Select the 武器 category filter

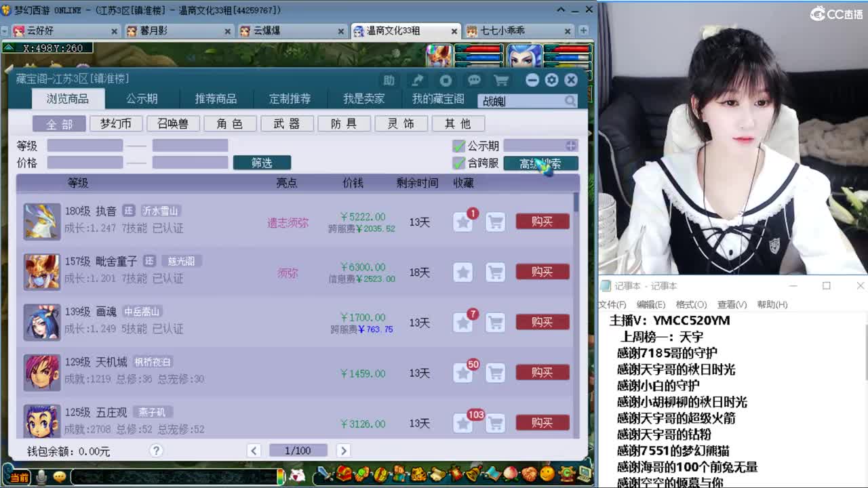pyautogui.click(x=287, y=124)
